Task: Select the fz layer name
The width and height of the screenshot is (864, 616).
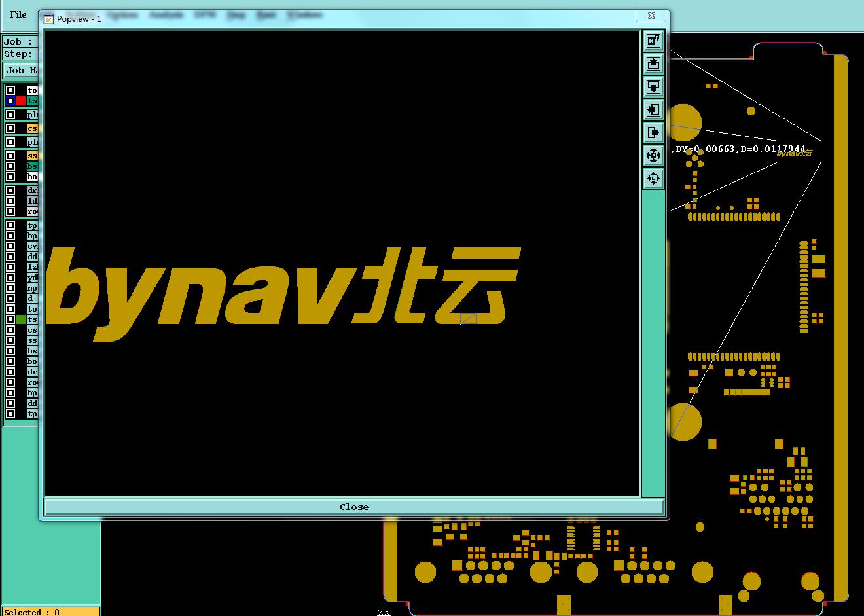Action: tap(32, 267)
